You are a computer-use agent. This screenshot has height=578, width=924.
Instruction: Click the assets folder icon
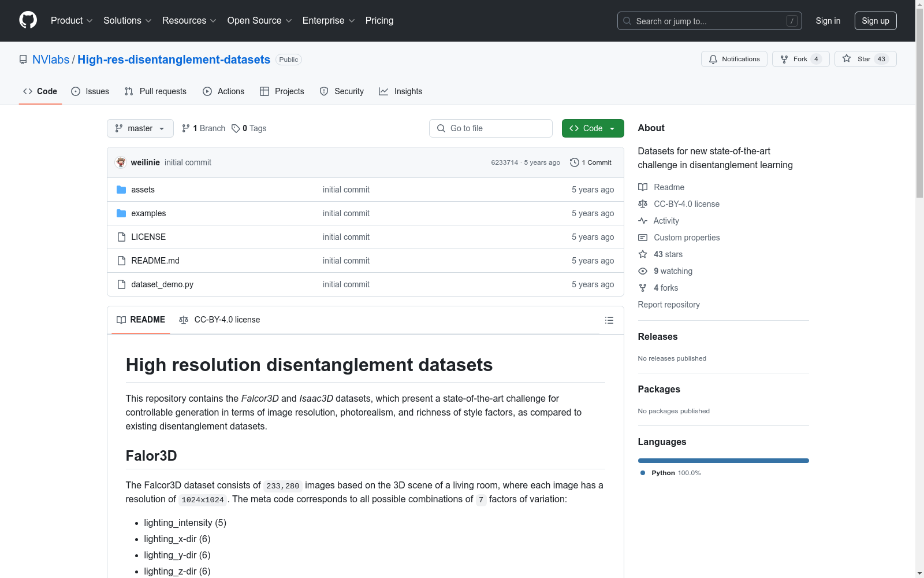click(x=121, y=190)
